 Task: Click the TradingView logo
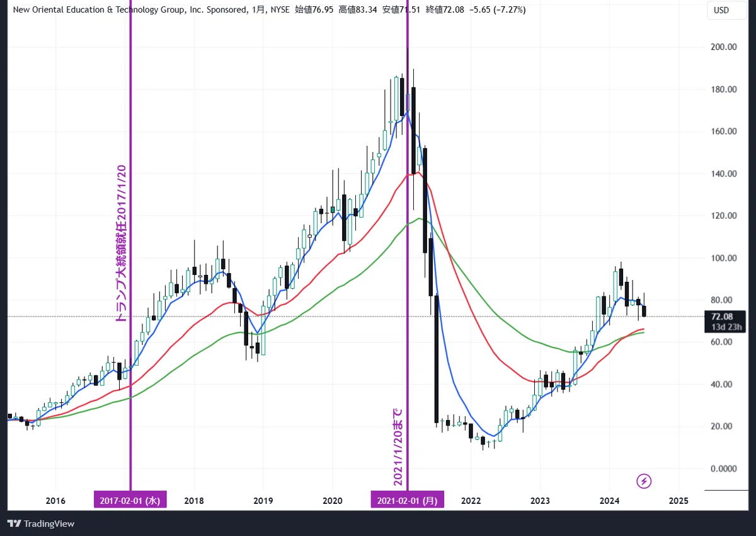point(41,523)
